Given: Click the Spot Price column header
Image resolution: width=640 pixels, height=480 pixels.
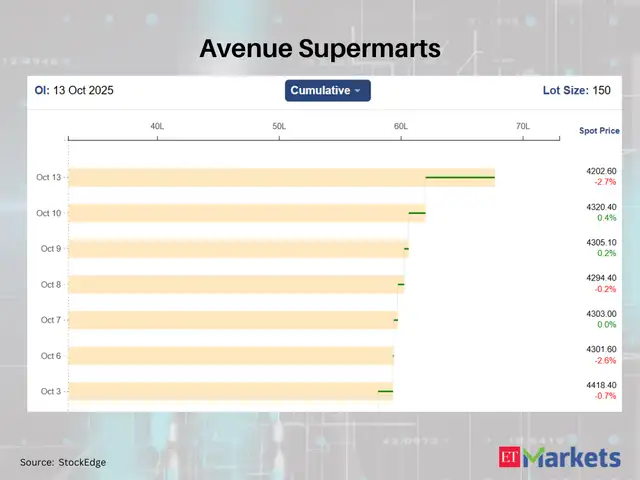Looking at the screenshot, I should 599,131.
